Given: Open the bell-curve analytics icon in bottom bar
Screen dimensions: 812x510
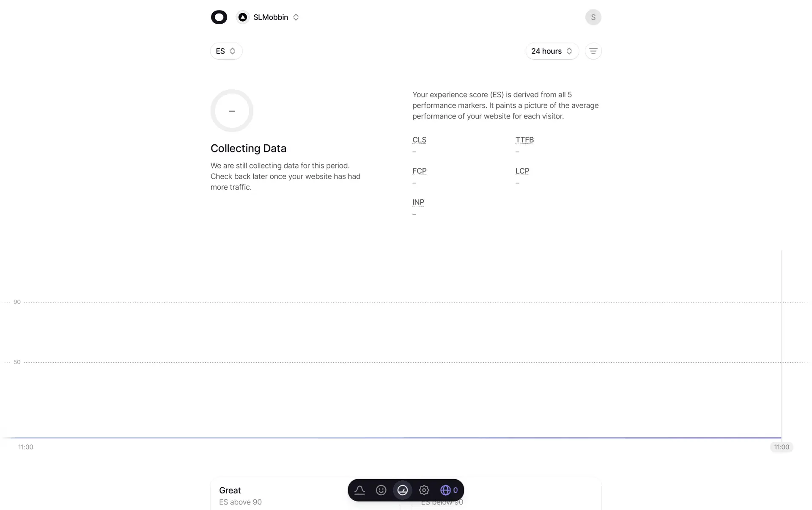Looking at the screenshot, I should [x=359, y=490].
